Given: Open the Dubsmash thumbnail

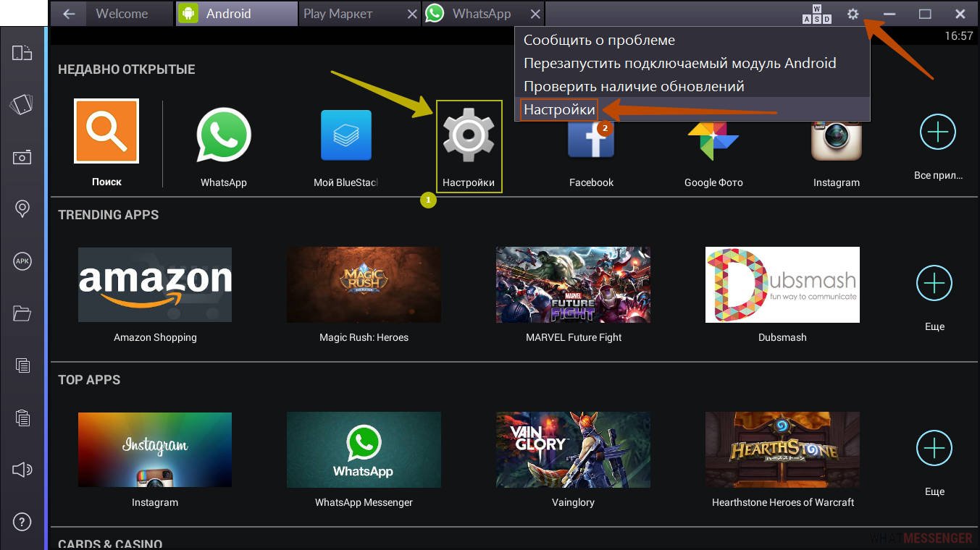Looking at the screenshot, I should coord(782,284).
